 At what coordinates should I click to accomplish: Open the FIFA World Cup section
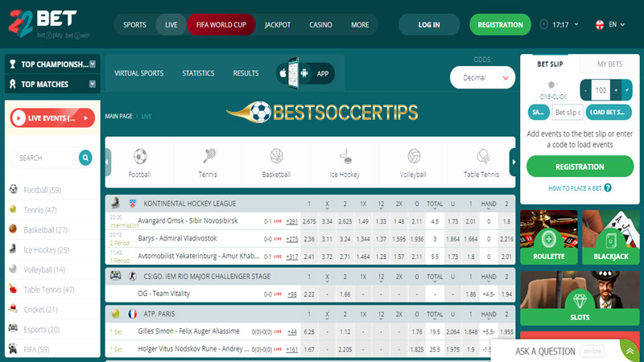point(221,25)
